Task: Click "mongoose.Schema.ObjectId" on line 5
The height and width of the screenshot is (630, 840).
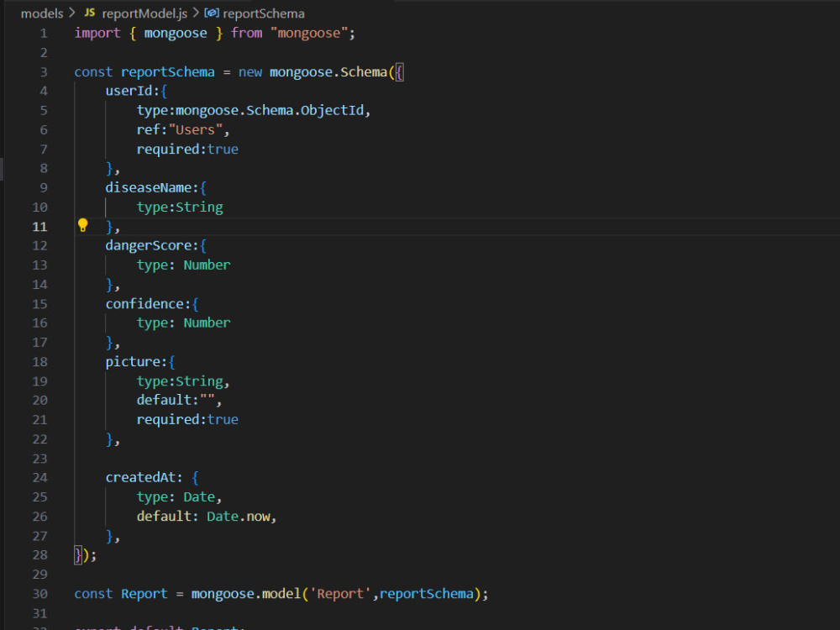Action: click(x=270, y=110)
